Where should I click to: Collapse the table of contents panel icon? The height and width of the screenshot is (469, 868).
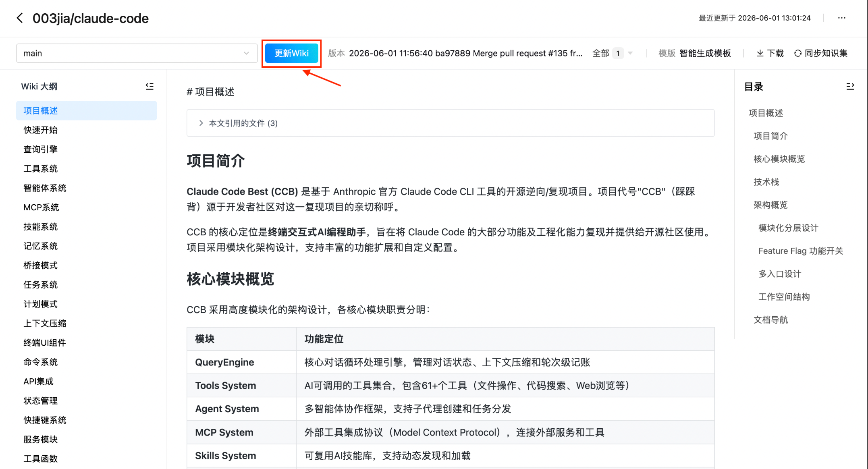point(850,86)
